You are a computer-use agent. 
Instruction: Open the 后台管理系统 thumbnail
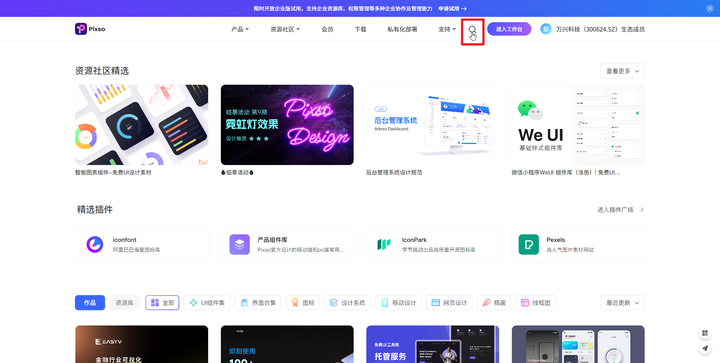point(433,125)
